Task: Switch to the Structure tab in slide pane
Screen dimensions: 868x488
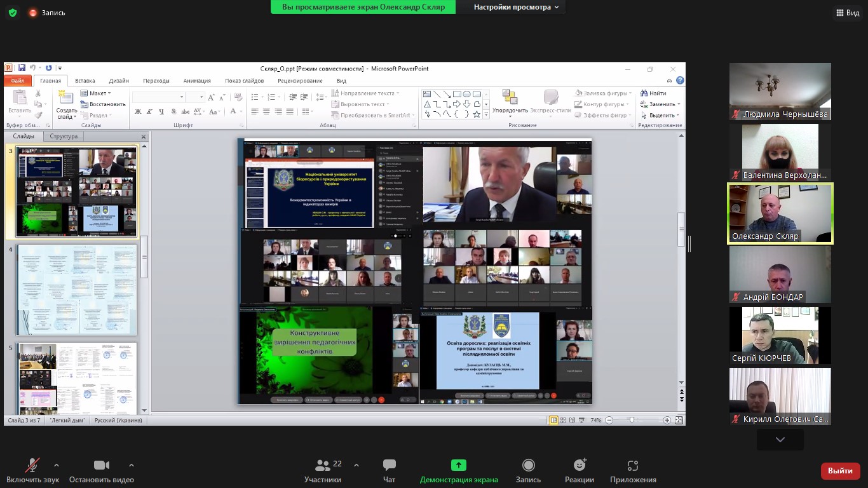Action: click(64, 137)
